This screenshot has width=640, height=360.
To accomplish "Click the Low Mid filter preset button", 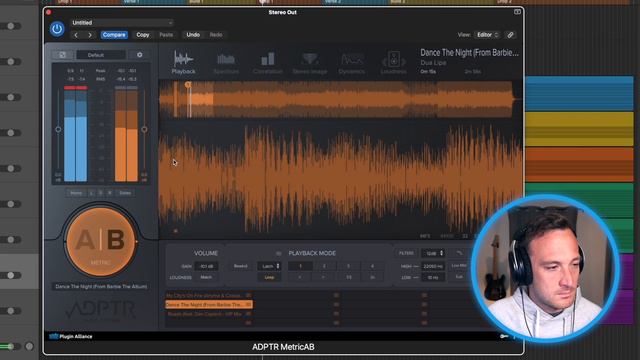I will [459, 266].
